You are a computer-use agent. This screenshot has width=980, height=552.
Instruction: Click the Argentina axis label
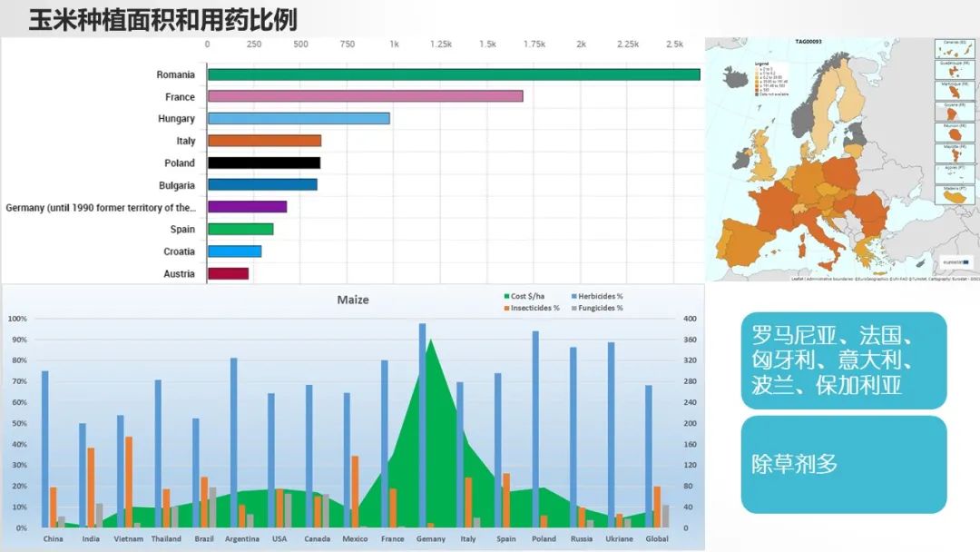(x=242, y=539)
